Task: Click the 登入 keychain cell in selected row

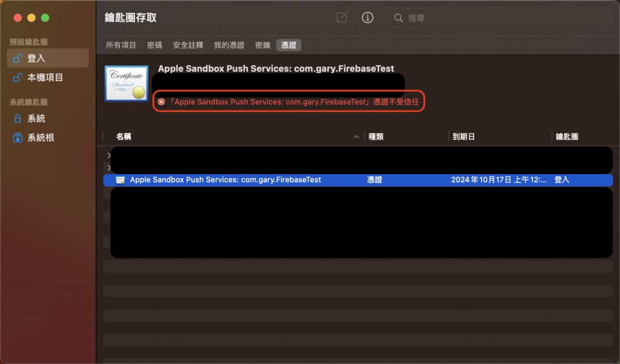Action: [561, 180]
